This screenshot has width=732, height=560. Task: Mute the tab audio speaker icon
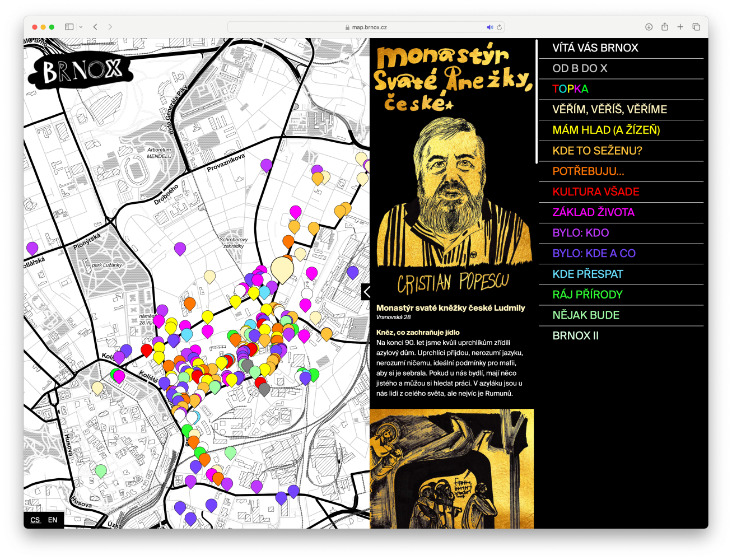(x=489, y=27)
